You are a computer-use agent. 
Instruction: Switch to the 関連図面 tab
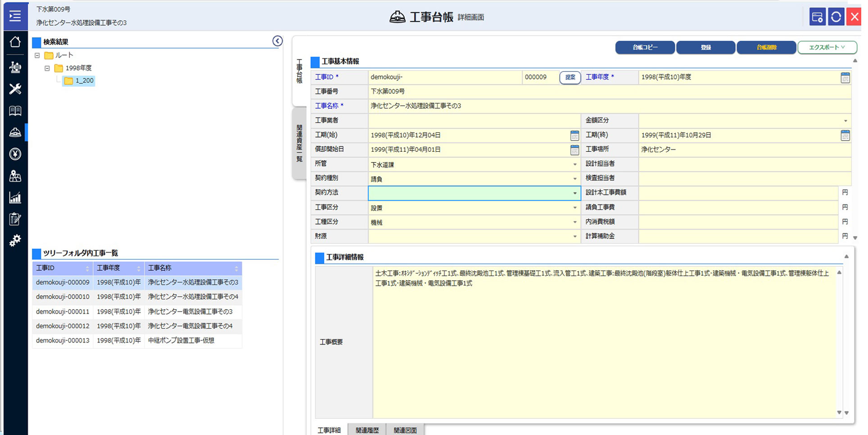coord(405,430)
